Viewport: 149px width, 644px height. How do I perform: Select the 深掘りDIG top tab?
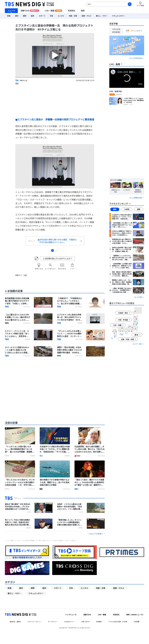tap(29, 11)
